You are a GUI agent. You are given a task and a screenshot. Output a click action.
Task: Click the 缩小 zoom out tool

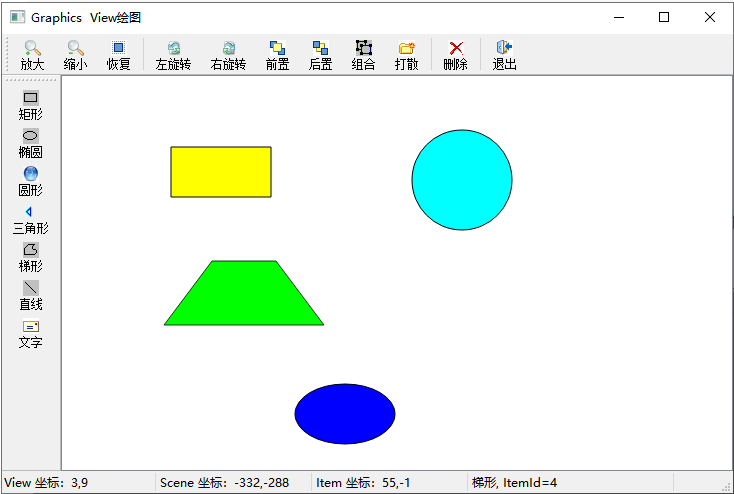pyautogui.click(x=75, y=55)
